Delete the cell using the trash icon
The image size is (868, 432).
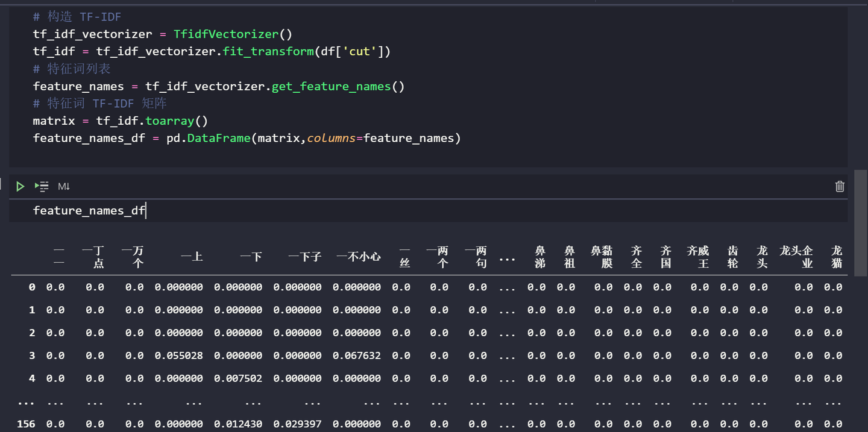[x=840, y=187]
